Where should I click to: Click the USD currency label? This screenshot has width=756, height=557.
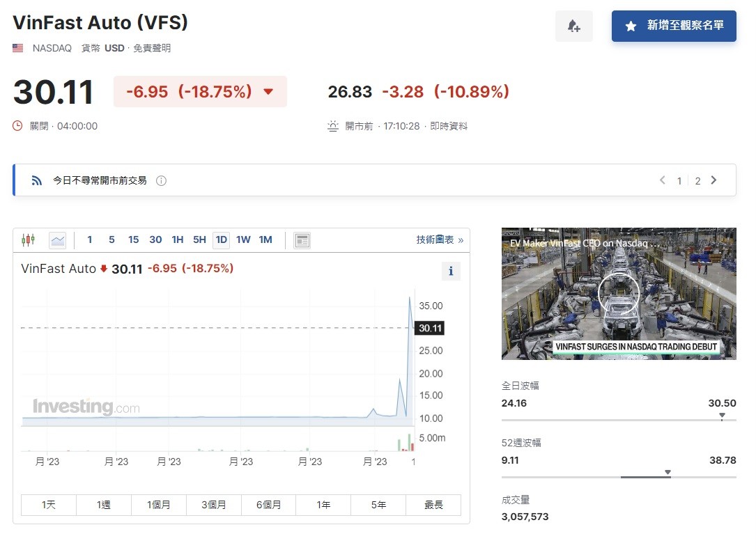114,48
